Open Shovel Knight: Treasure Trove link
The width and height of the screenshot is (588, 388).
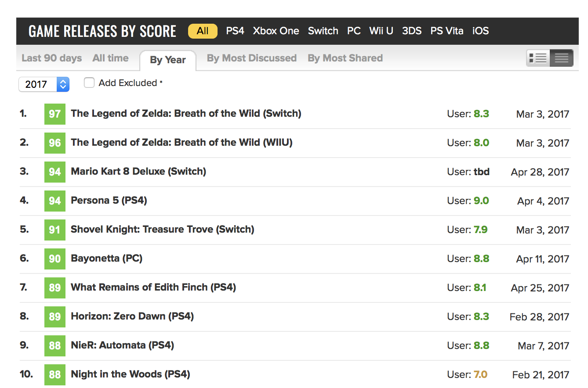pos(163,229)
